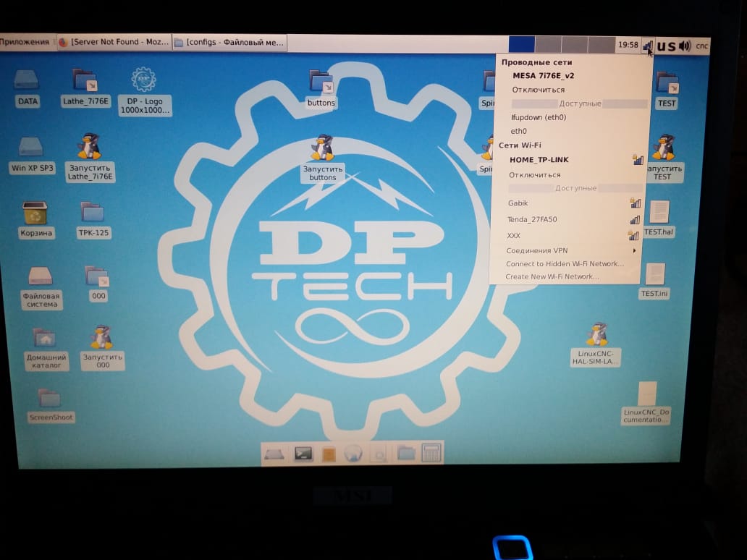
Task: Click the спс user label in the panel
Action: (701, 46)
